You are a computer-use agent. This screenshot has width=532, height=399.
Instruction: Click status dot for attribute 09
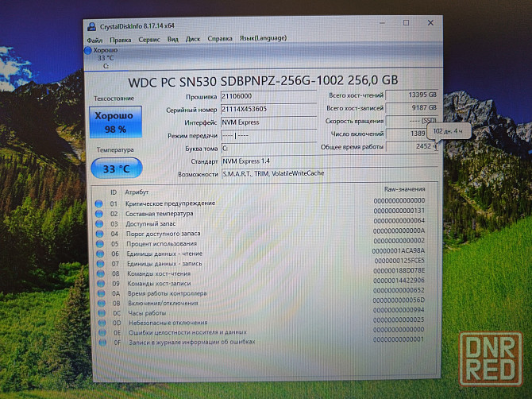tap(101, 283)
